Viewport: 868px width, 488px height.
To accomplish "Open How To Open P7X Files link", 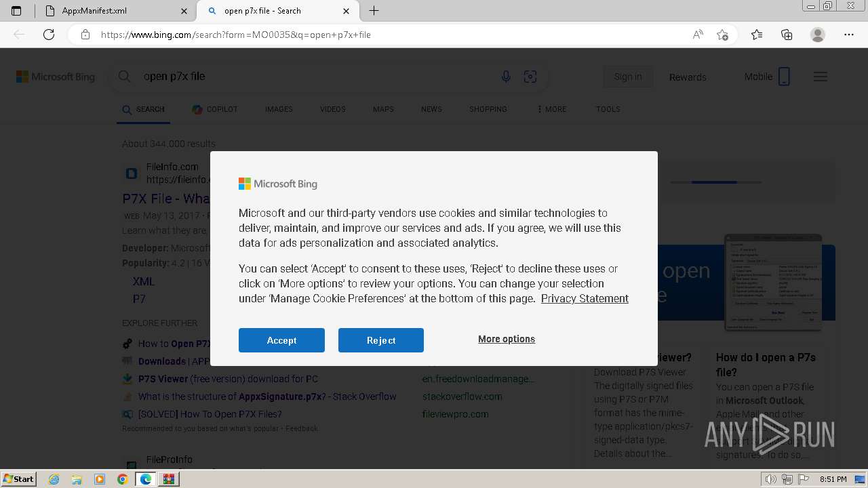I will (210, 414).
